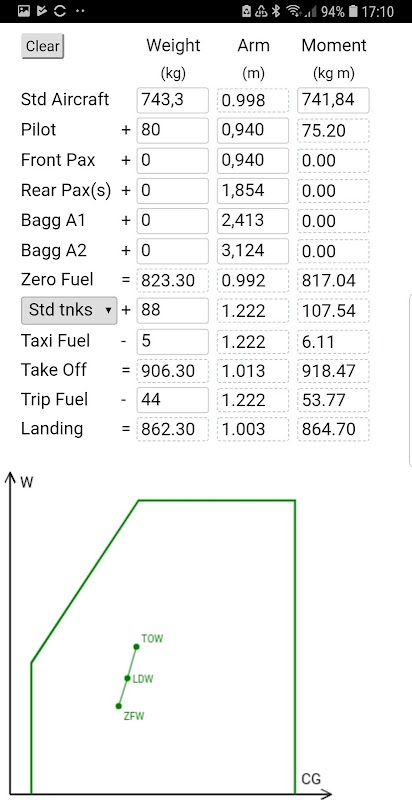Select the Pilot arm input field

(253, 131)
